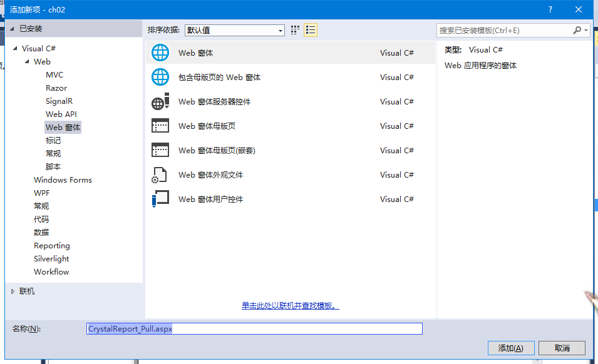This screenshot has height=364, width=598.
Task: Switch to small icons grid view
Action: [295, 30]
